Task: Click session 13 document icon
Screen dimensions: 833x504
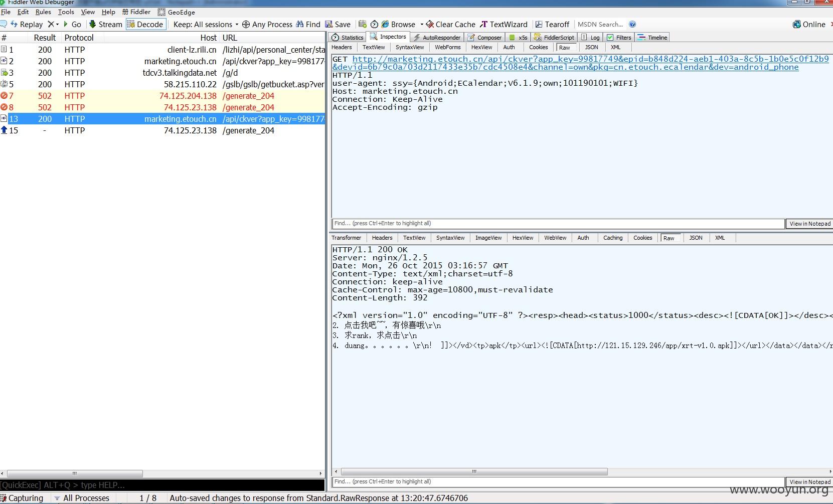Action: click(4, 118)
